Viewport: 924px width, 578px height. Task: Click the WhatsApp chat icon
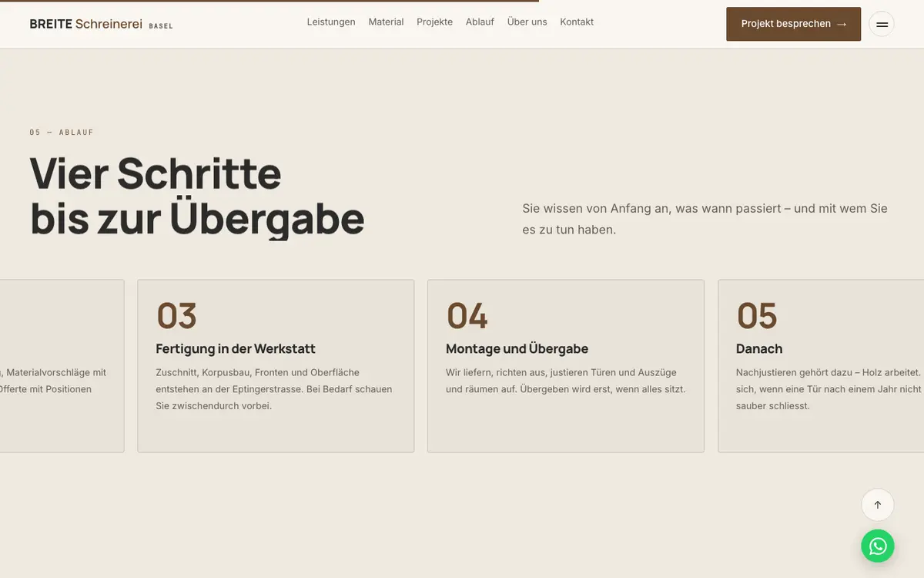(878, 546)
